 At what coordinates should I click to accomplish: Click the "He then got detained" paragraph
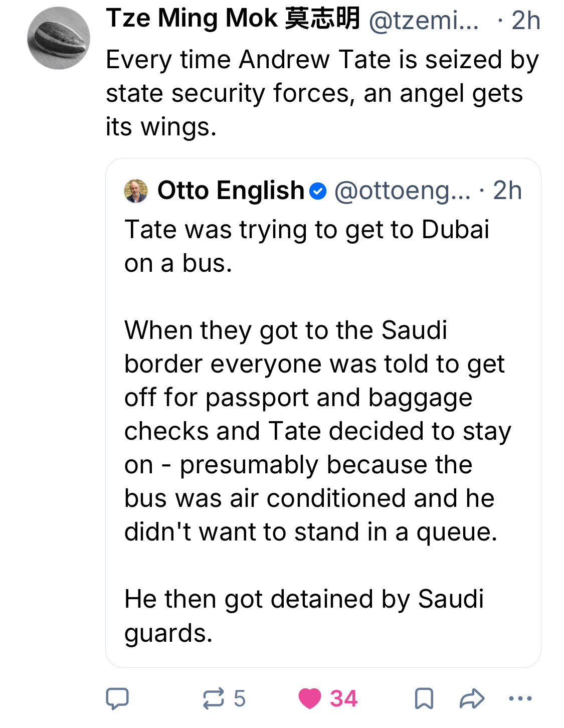[x=304, y=616]
